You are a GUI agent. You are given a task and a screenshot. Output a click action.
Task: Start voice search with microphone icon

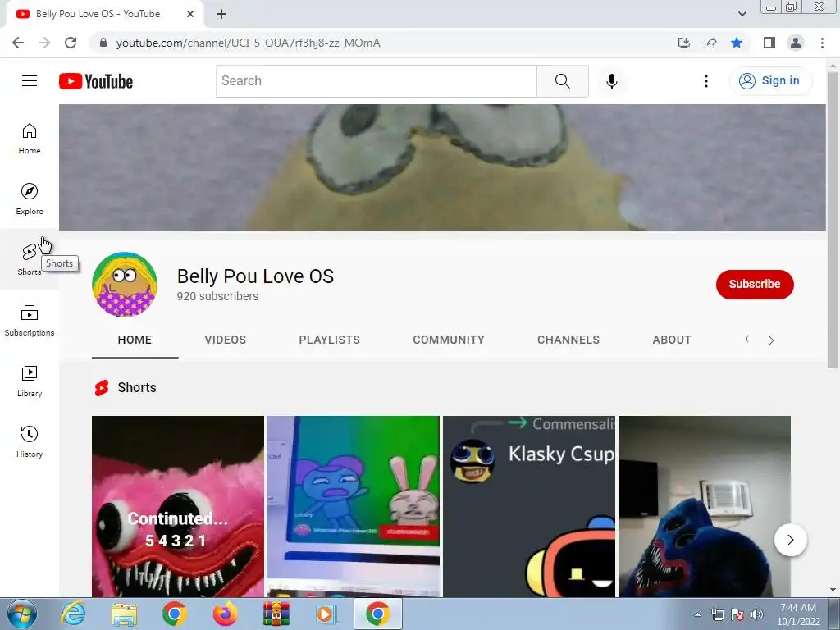612,81
